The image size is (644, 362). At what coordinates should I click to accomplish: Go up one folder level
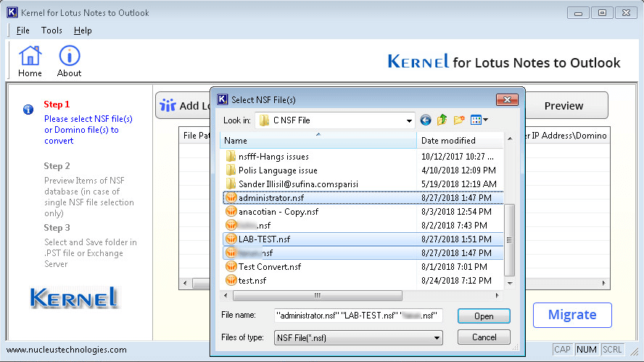click(442, 120)
